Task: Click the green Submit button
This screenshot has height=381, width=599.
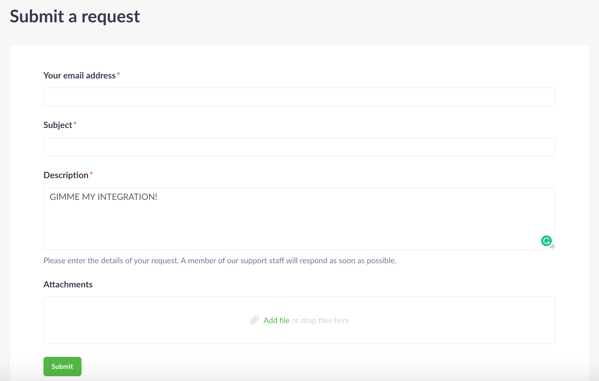Action: coord(62,366)
